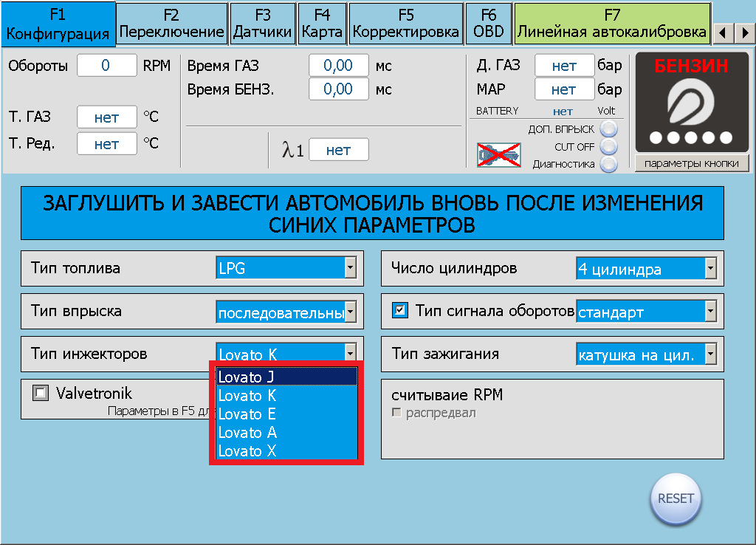Click the blue restart warning banner
The image size is (756, 545).
pyautogui.click(x=372, y=213)
